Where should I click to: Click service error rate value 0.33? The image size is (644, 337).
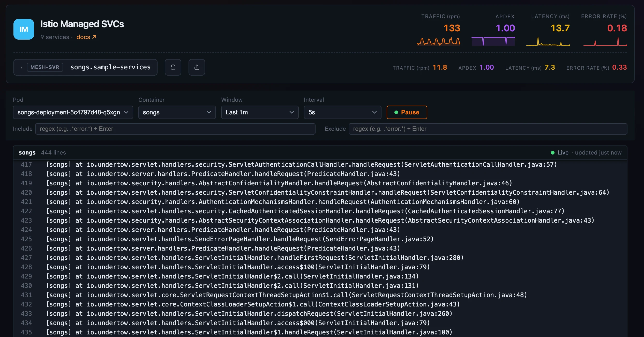click(x=619, y=67)
